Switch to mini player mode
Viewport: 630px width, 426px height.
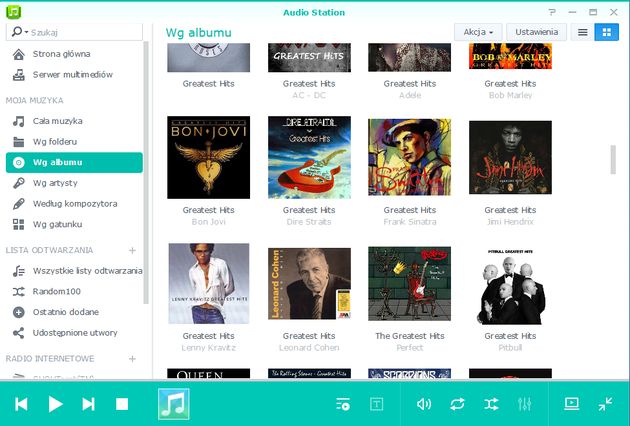(x=605, y=404)
